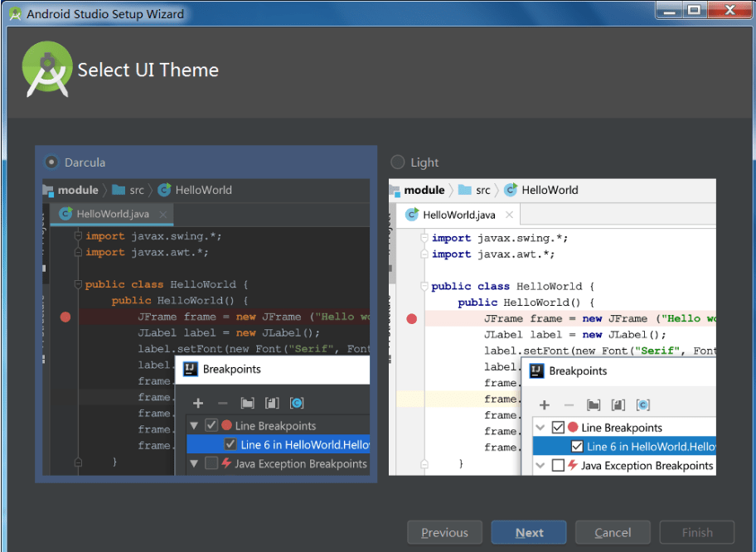Click the "Select UI Theme" heading text
756x552 pixels.
(148, 70)
